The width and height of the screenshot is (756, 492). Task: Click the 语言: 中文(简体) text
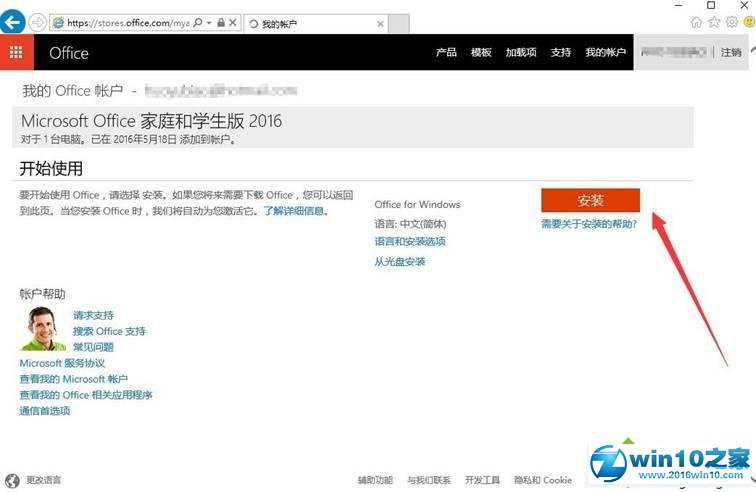pos(410,224)
